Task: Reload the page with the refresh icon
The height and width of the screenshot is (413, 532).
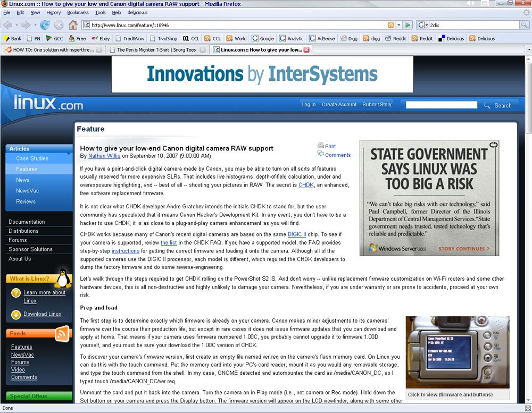Action: (45, 25)
